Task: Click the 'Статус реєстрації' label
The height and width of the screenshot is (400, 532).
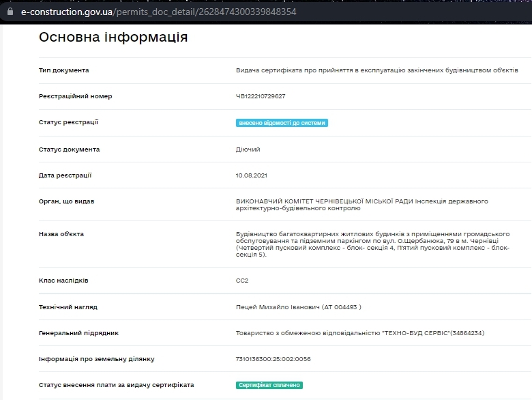Action: 68,122
